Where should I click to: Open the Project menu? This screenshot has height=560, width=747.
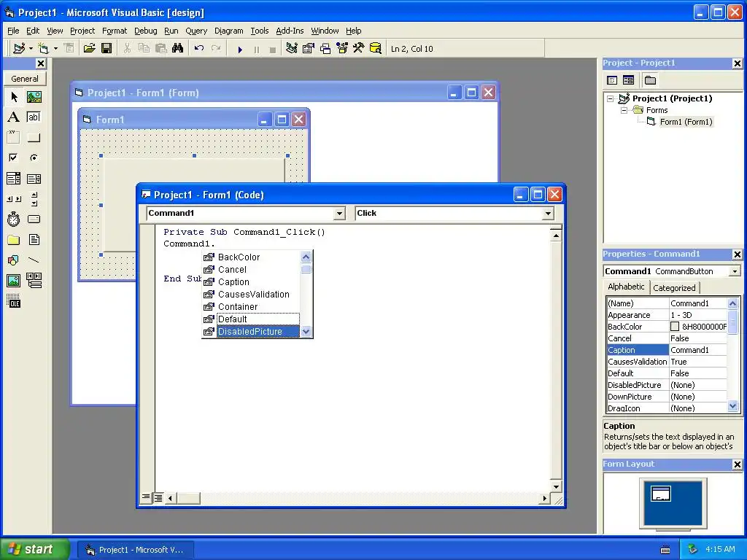point(82,31)
